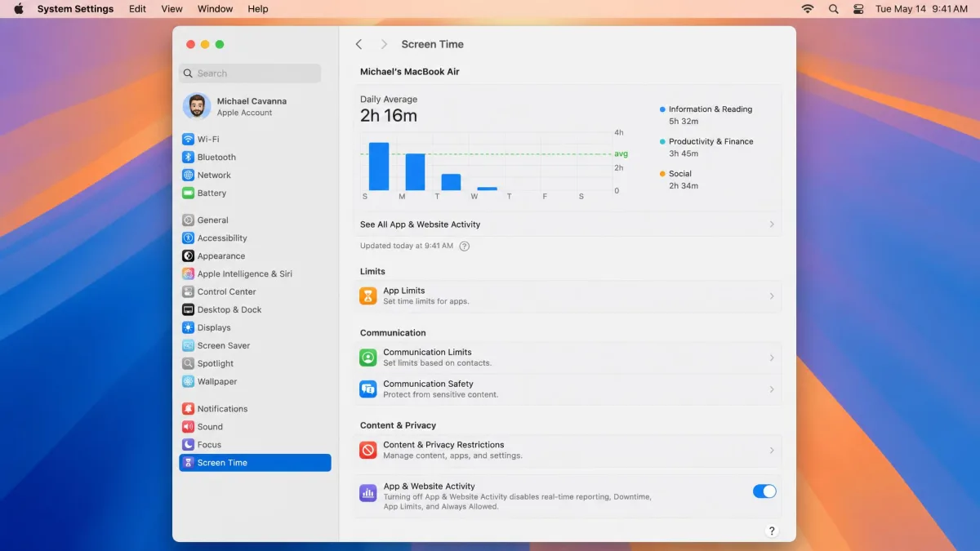Click Michael Cavanna's avatar picture
980x551 pixels.
tap(196, 106)
